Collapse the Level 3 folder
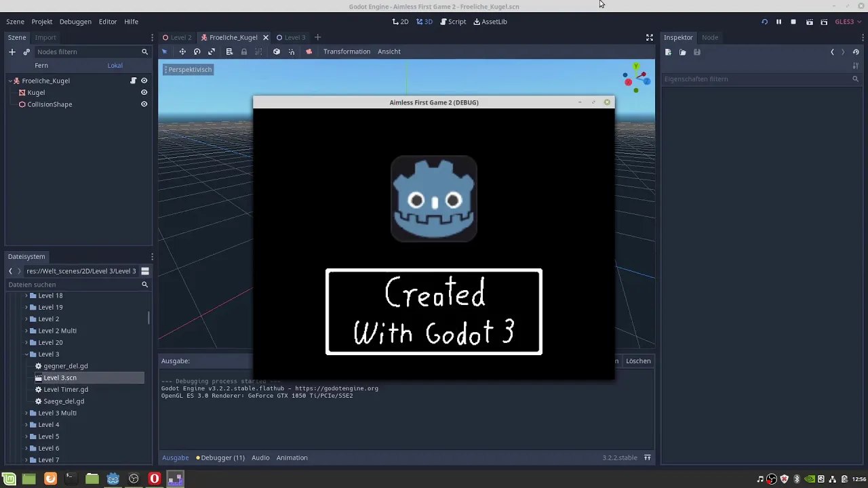Image resolution: width=868 pixels, height=488 pixels. pos(26,354)
